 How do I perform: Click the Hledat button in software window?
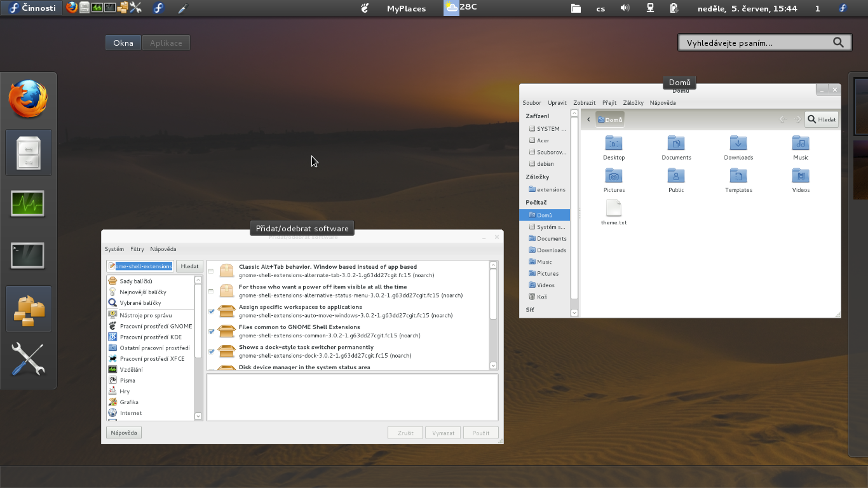pyautogui.click(x=189, y=266)
